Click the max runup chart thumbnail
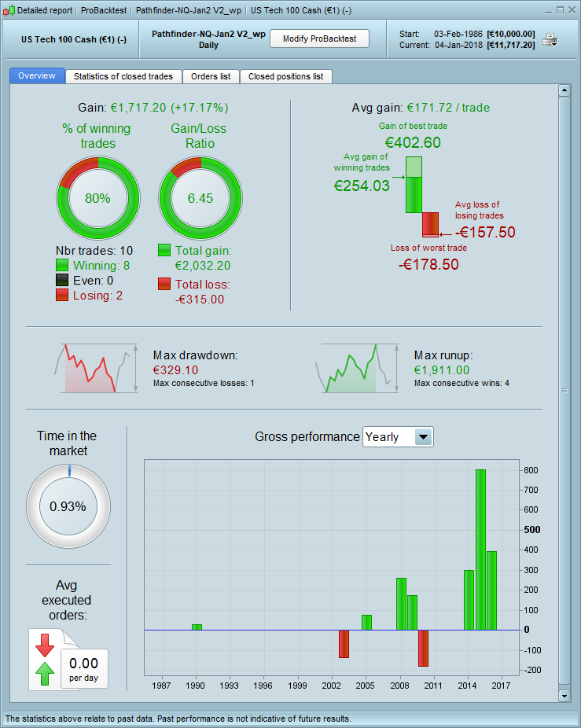Screen dimensions: 581x728 click(x=357, y=368)
